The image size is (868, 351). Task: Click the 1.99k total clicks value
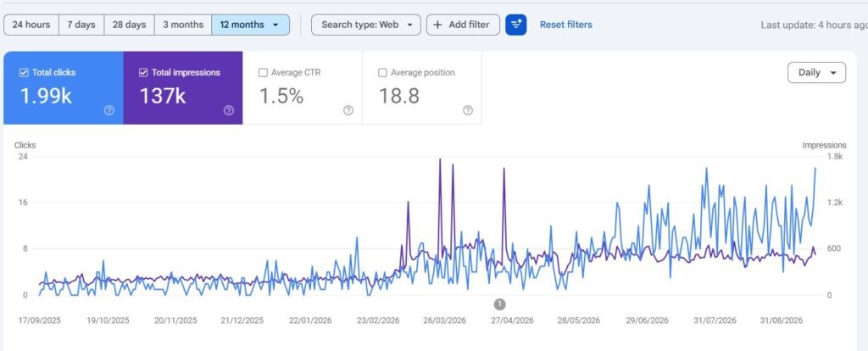click(x=46, y=96)
